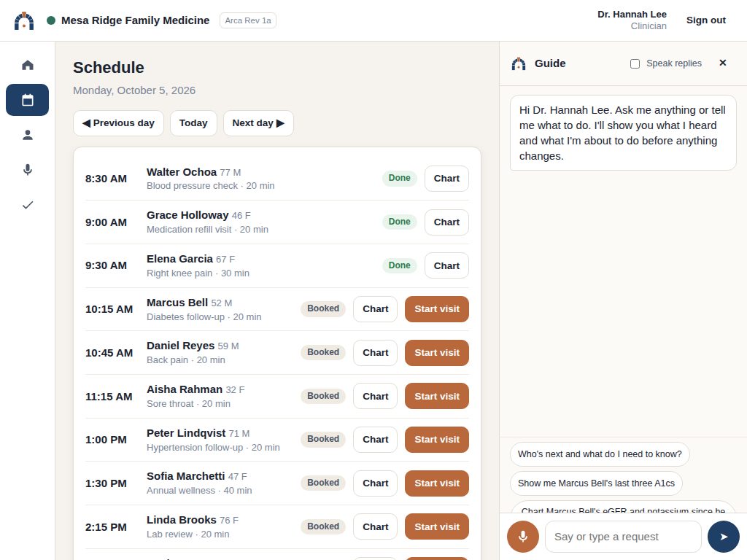Open Walter Ochoa's chart
Screen dimensions: 747x560
pyautogui.click(x=446, y=179)
